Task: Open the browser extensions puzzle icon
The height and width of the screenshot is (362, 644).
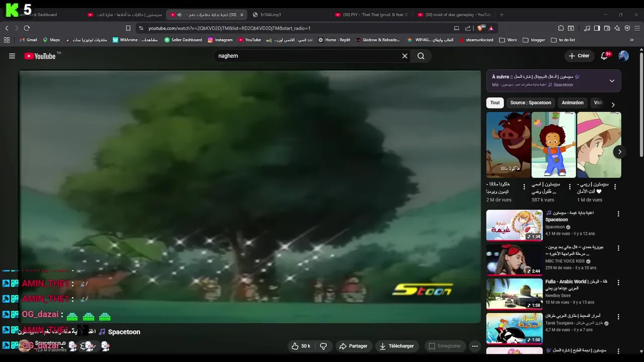Action: [561, 28]
